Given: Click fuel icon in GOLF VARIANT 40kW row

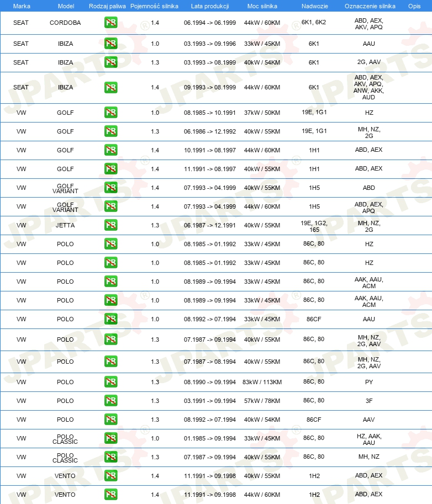Looking at the screenshot, I should pyautogui.click(x=110, y=187).
